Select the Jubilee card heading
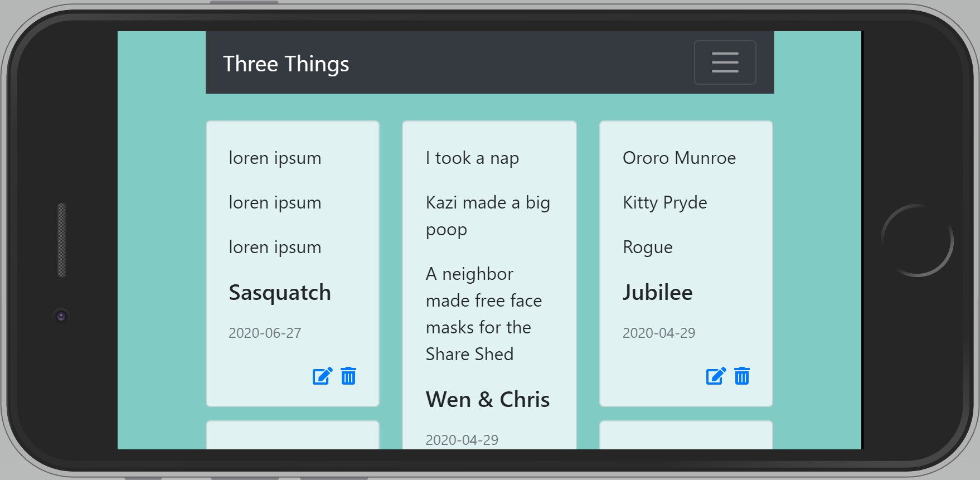Image resolution: width=980 pixels, height=480 pixels. (657, 293)
